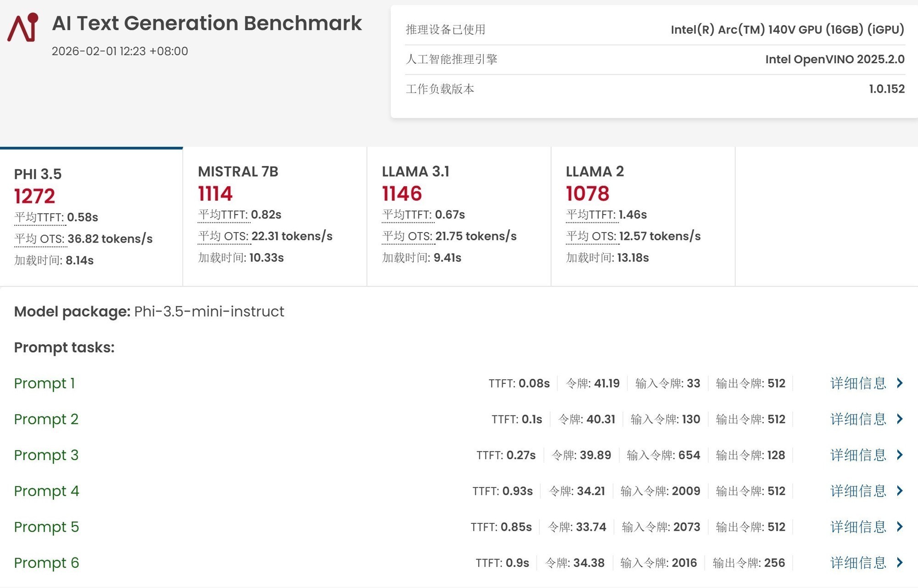Open Prompt 4 task entry

(x=46, y=491)
